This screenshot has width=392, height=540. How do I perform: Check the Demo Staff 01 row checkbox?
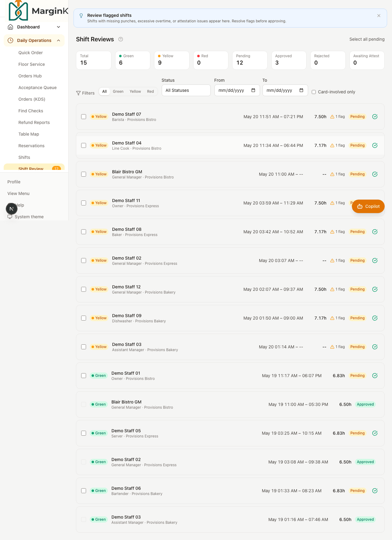pyautogui.click(x=84, y=376)
